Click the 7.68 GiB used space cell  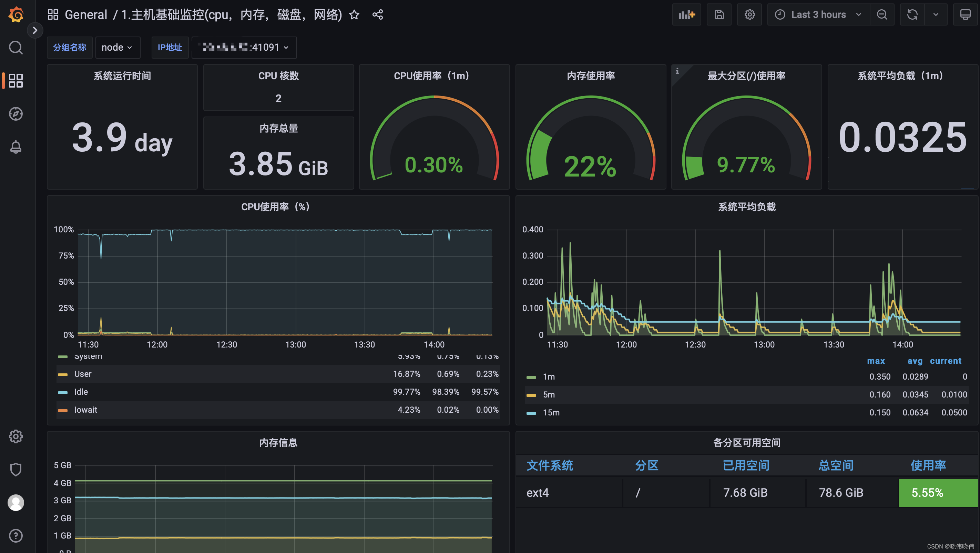pos(757,492)
